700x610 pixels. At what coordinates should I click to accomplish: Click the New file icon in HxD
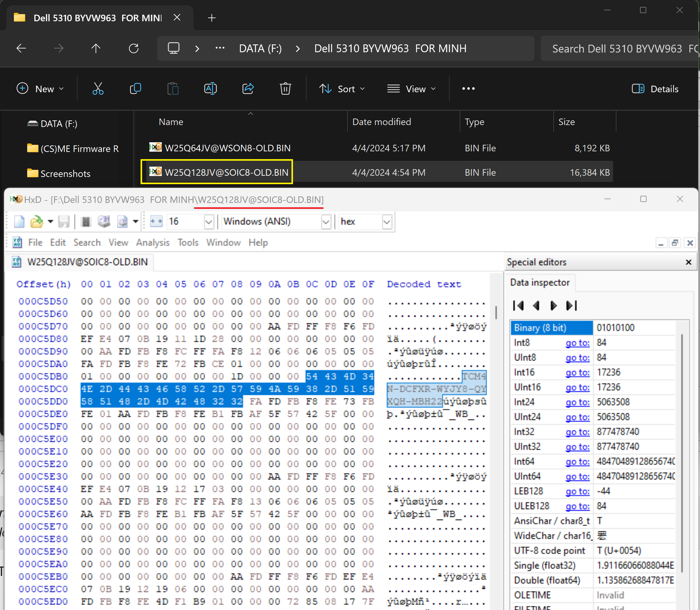click(x=19, y=222)
